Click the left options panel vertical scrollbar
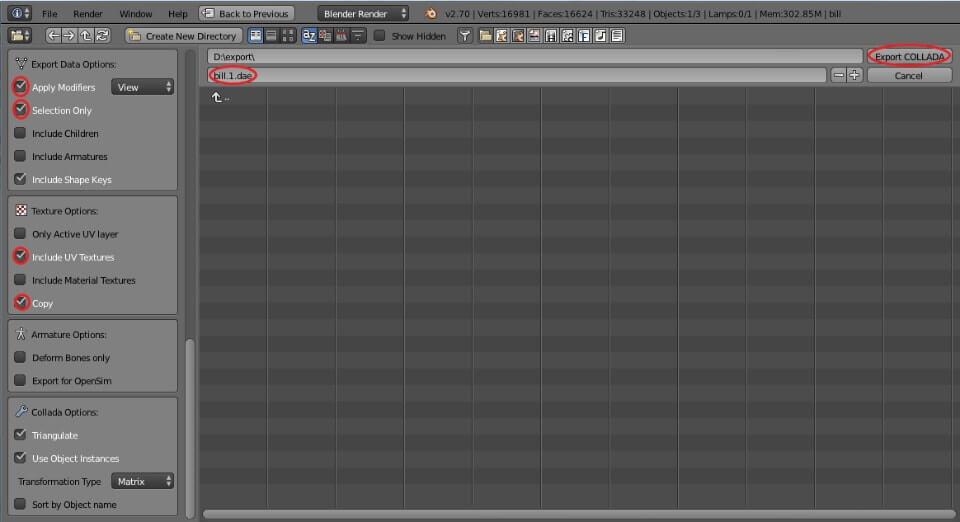 pos(190,428)
